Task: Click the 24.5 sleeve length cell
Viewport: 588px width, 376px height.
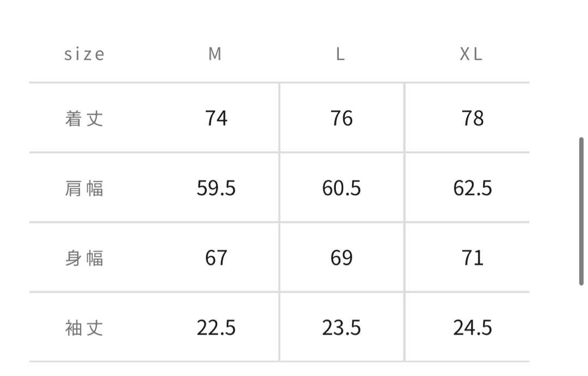Action: pyautogui.click(x=473, y=328)
